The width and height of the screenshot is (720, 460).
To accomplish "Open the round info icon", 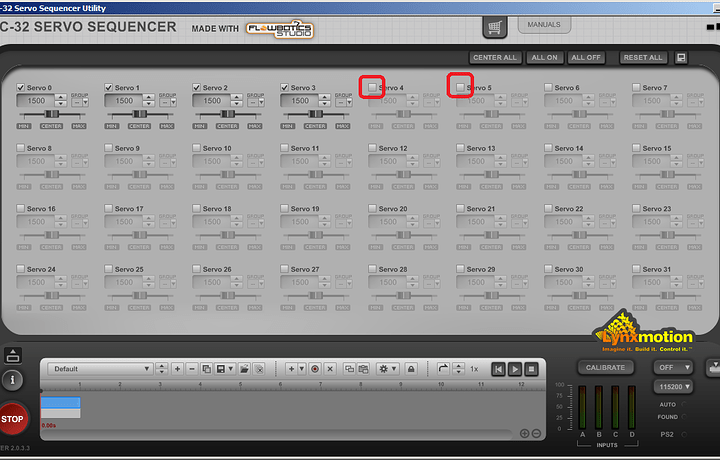I will click(x=12, y=380).
